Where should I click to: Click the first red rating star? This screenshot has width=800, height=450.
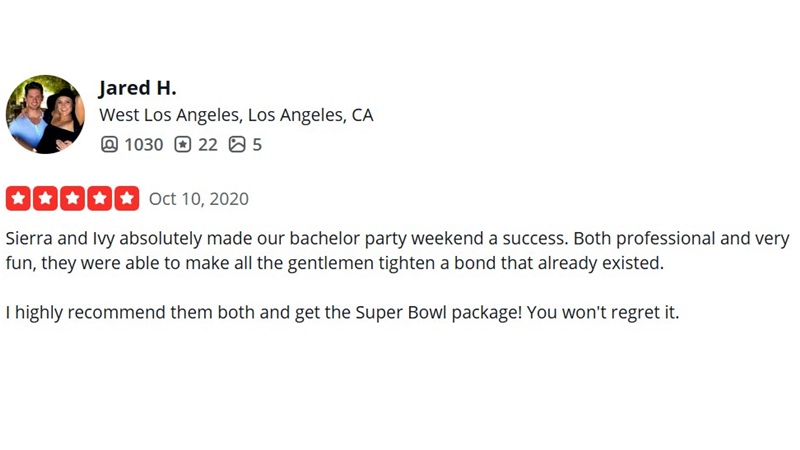click(x=18, y=198)
